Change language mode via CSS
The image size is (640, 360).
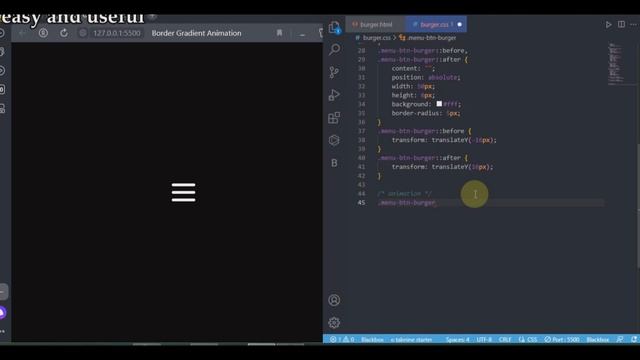pos(532,340)
